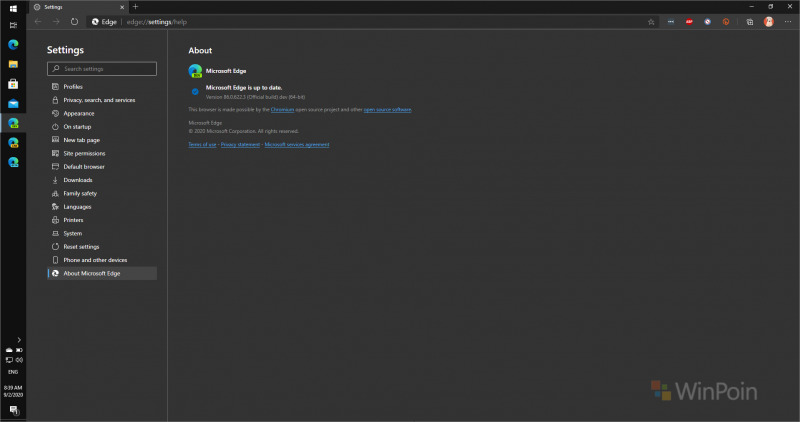Open Profiles settings

pyautogui.click(x=102, y=87)
